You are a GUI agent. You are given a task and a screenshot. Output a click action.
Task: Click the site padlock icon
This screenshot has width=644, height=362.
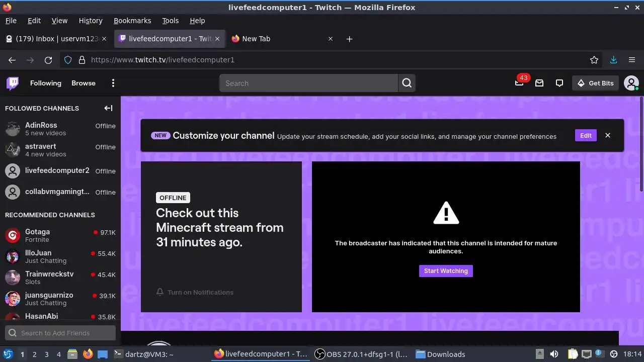82,60
